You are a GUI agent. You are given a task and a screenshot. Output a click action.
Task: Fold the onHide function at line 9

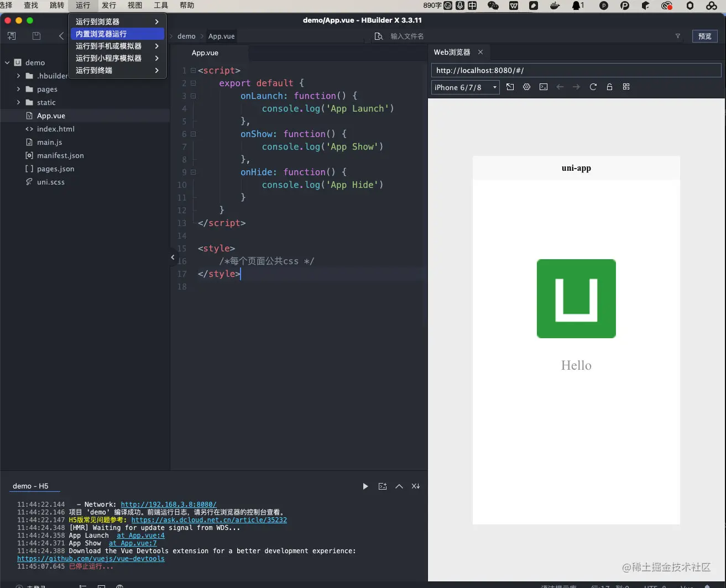pyautogui.click(x=193, y=172)
